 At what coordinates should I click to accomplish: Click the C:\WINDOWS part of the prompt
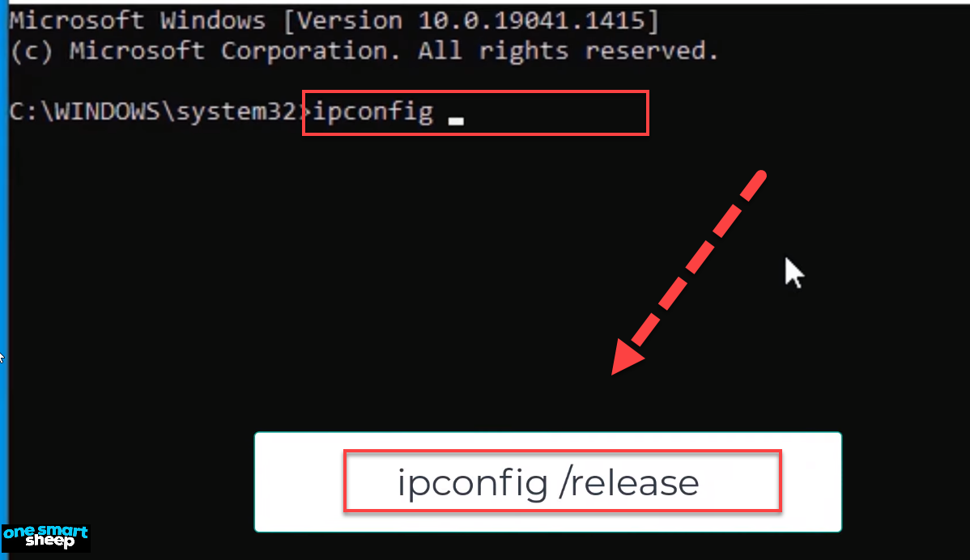pos(91,112)
